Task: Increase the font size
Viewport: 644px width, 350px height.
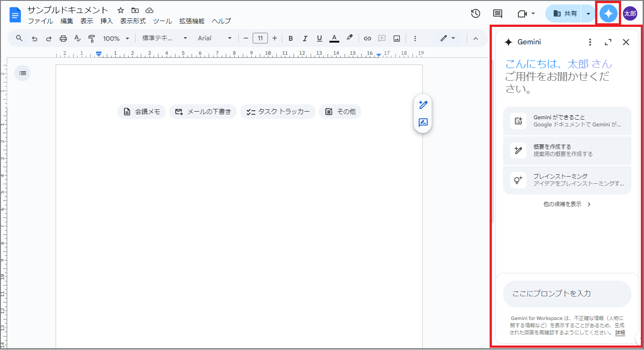Action: (x=275, y=39)
